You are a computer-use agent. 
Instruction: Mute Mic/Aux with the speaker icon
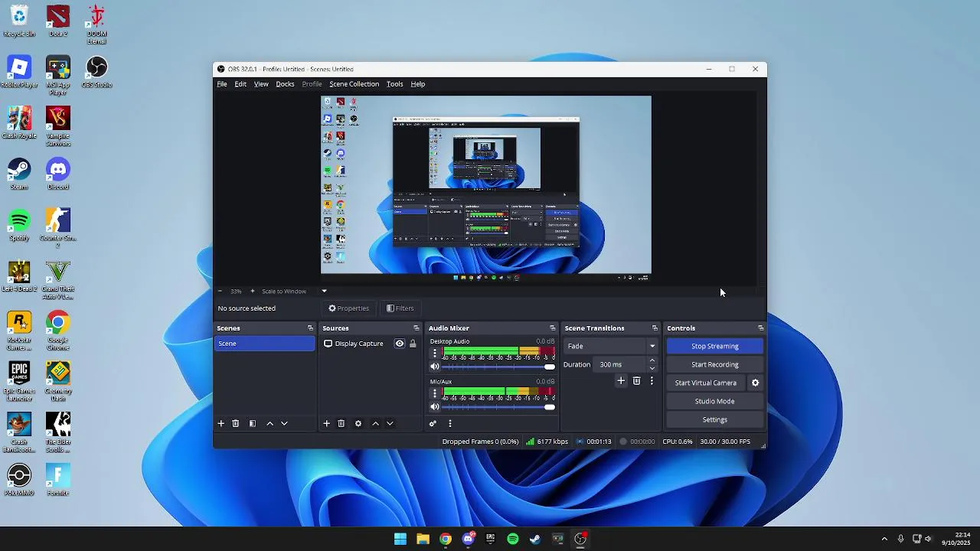pyautogui.click(x=434, y=406)
